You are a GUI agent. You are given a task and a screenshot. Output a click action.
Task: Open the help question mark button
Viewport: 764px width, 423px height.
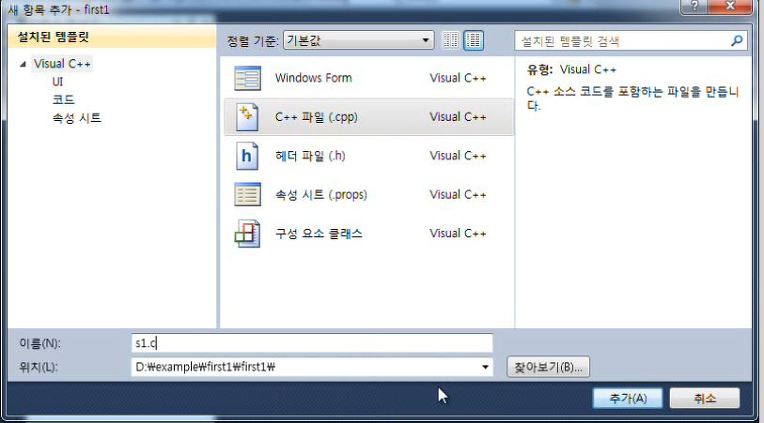tap(694, 6)
